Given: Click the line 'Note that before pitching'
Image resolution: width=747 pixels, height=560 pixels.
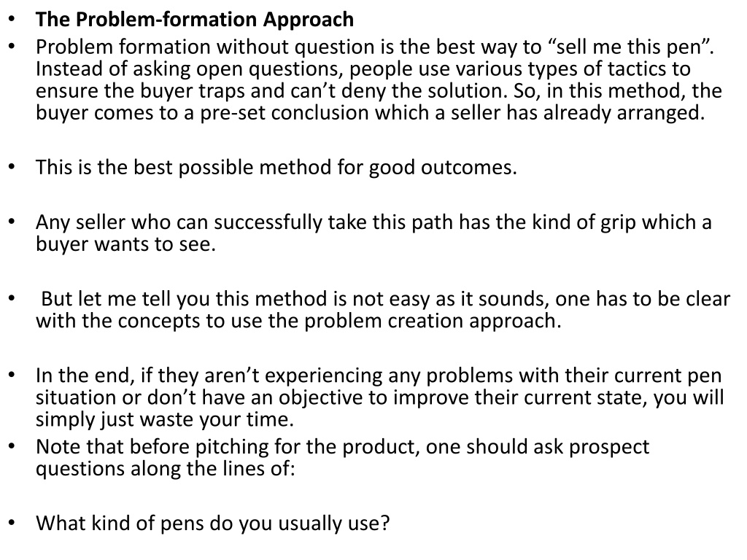Looking at the screenshot, I should [343, 447].
